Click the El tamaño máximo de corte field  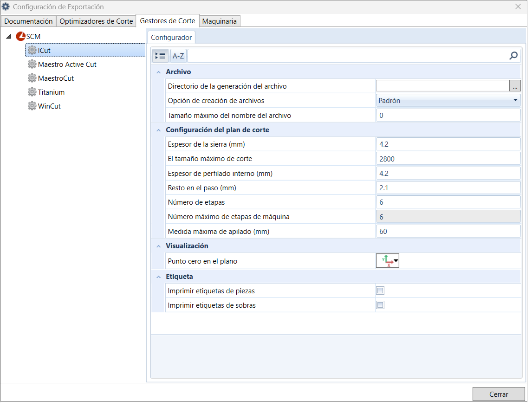[x=448, y=159]
